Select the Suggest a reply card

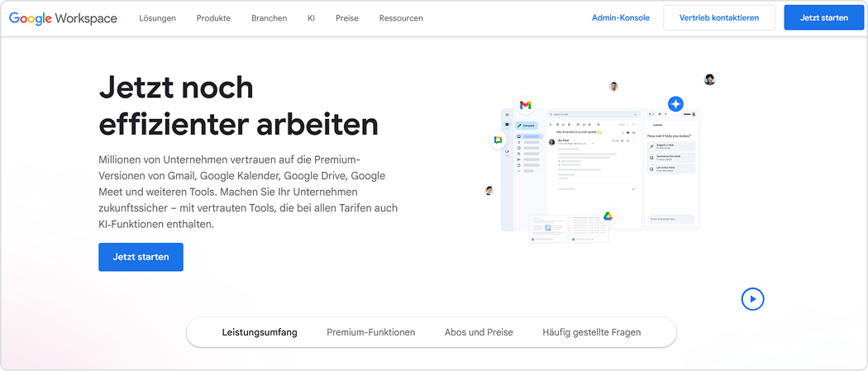point(671,146)
